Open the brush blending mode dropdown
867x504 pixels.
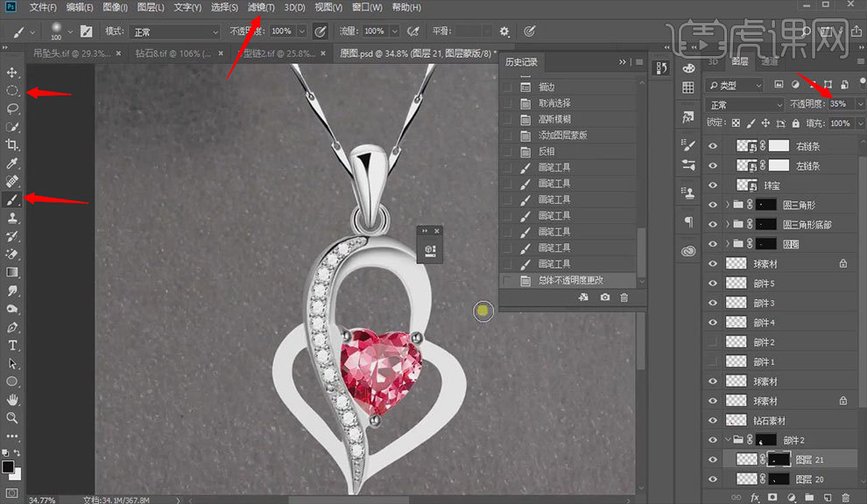[x=175, y=31]
